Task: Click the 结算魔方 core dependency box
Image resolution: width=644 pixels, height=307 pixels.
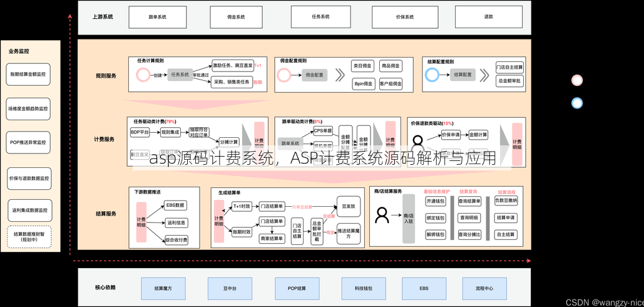Action: point(163,288)
